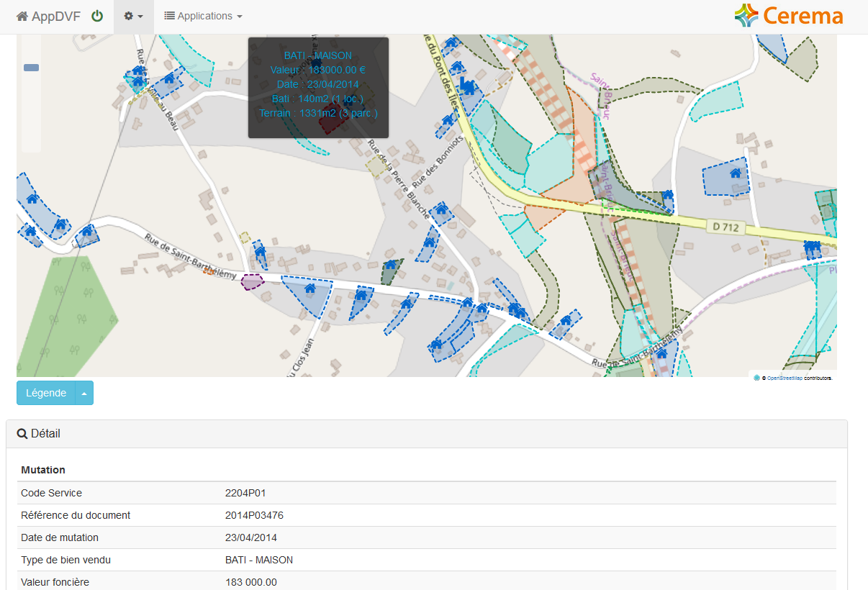Screen dimensions: 868x590
Task: Expand the caret next to Légende
Action: (84, 393)
